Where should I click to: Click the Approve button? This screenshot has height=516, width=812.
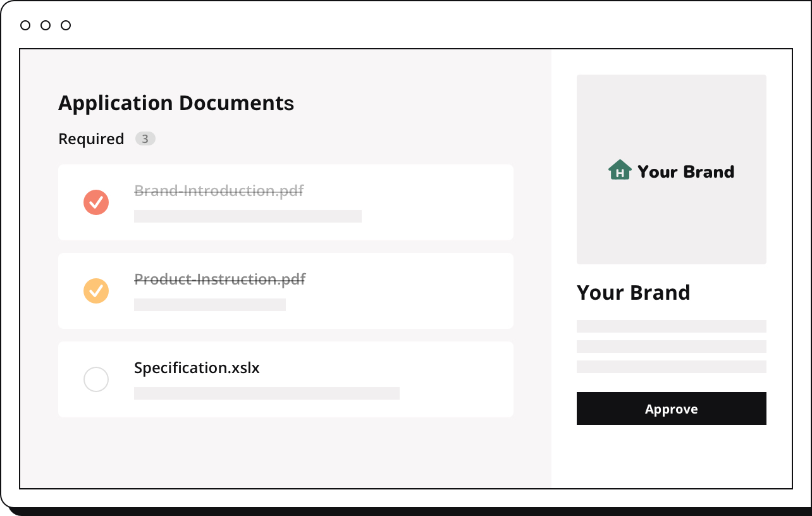coord(672,408)
